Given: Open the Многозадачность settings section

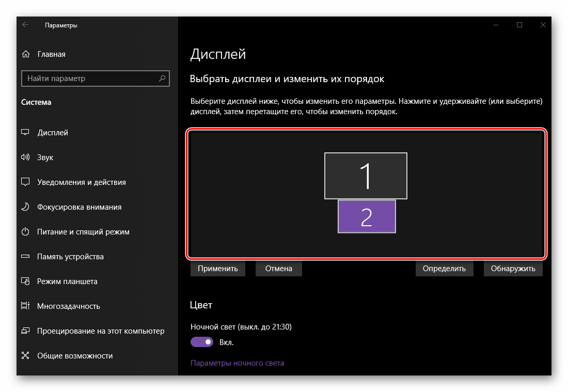Looking at the screenshot, I should (68, 306).
